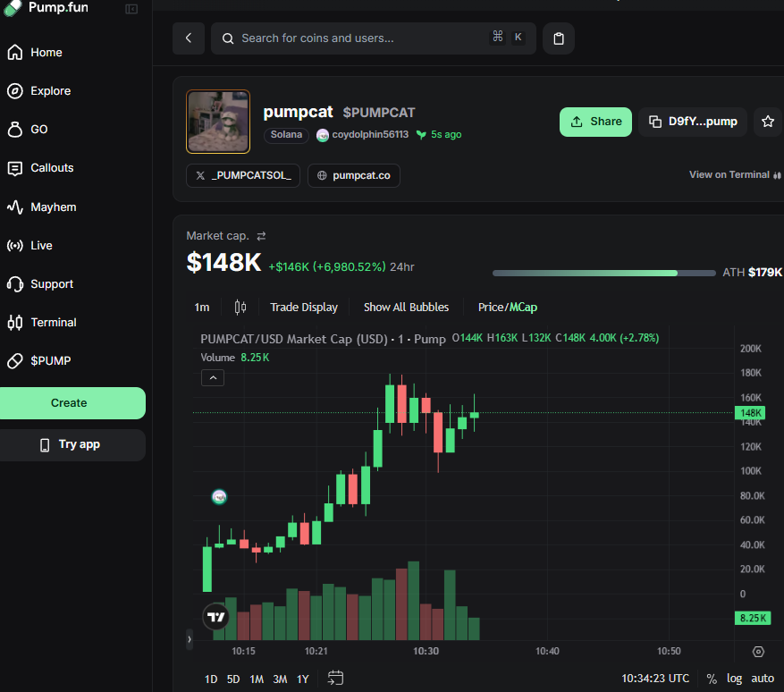The width and height of the screenshot is (784, 692).
Task: Open Callouts in the sidebar
Action: pyautogui.click(x=40, y=168)
